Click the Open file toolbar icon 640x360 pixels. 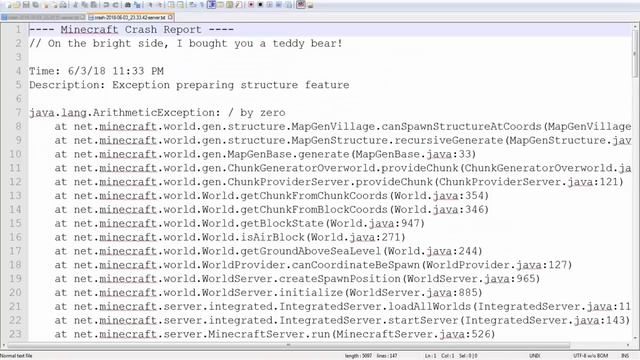coord(17,5)
